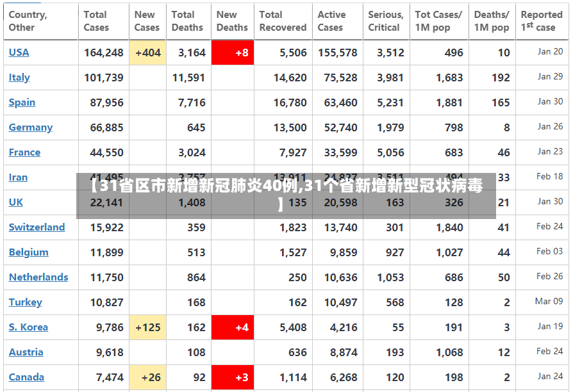Viewport: 573px width, 392px height.
Task: Select Italy deaths per million 192
Action: coord(501,78)
